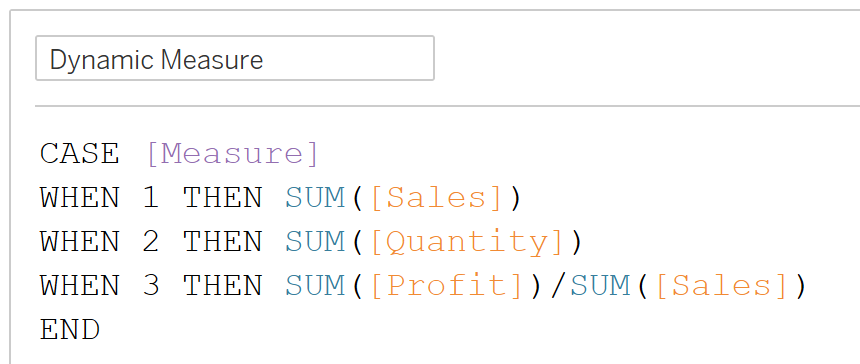
Task: Click the SUM function before [Profit]
Action: point(315,286)
